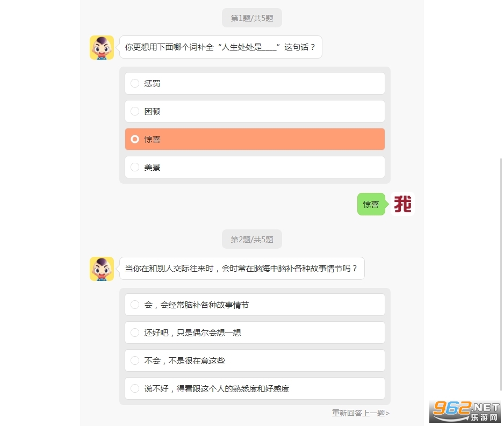Screen dimensions: 504x426
Task: Choose 还好吧，只是偶尔会想一想 answer
Action: click(x=255, y=333)
